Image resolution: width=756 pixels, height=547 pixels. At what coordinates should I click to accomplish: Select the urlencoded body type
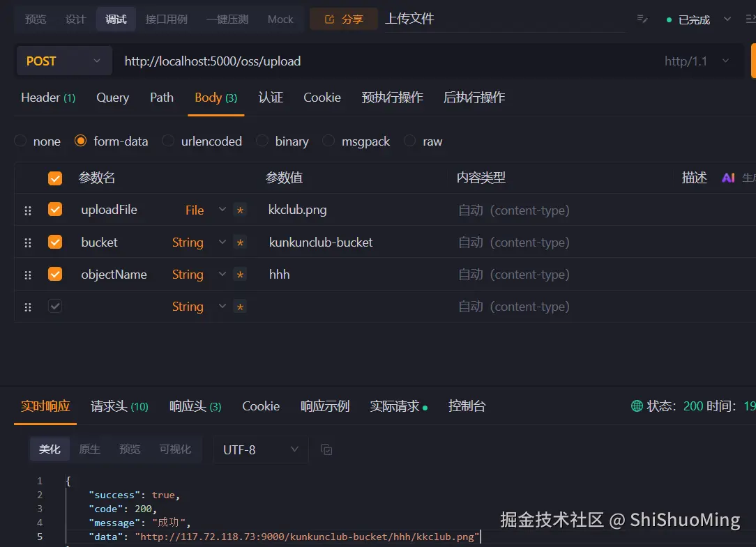[168, 141]
